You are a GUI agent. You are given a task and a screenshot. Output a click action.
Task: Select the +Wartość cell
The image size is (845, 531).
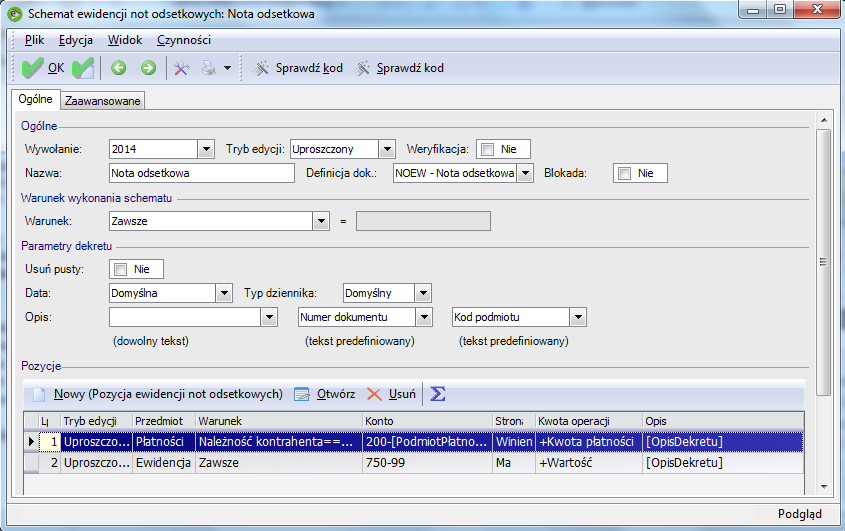coord(589,463)
